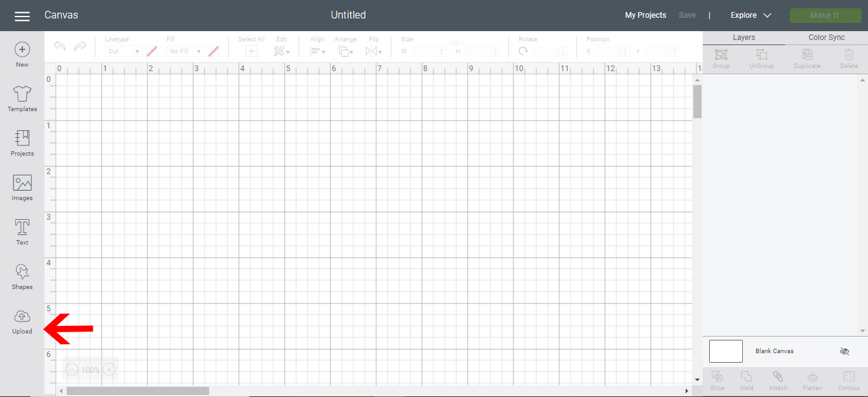This screenshot has height=397, width=868.
Task: Expand the Edit dropdown
Action: pos(281,51)
